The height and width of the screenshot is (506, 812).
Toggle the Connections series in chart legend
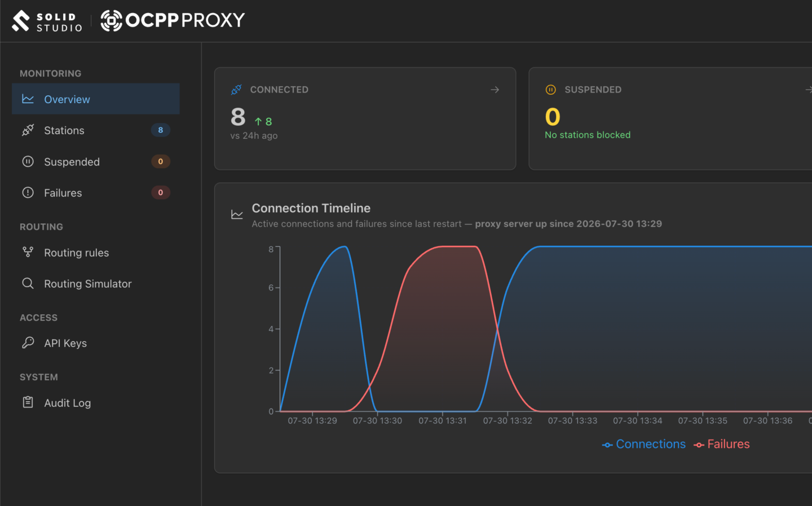(x=644, y=445)
